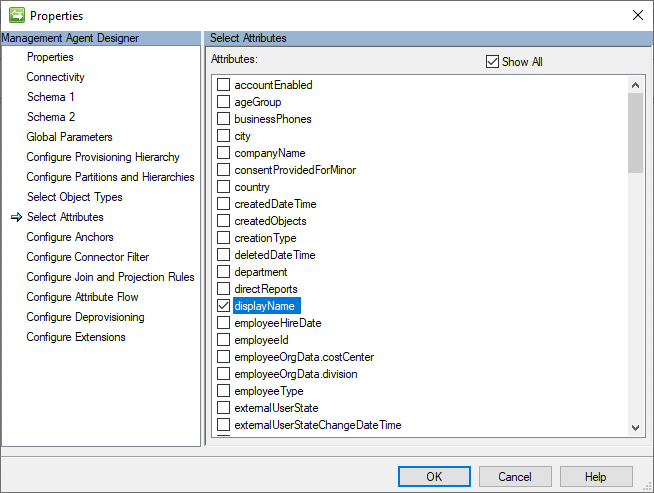Toggle the Show All checkbox
This screenshot has height=493, width=654.
tap(492, 62)
